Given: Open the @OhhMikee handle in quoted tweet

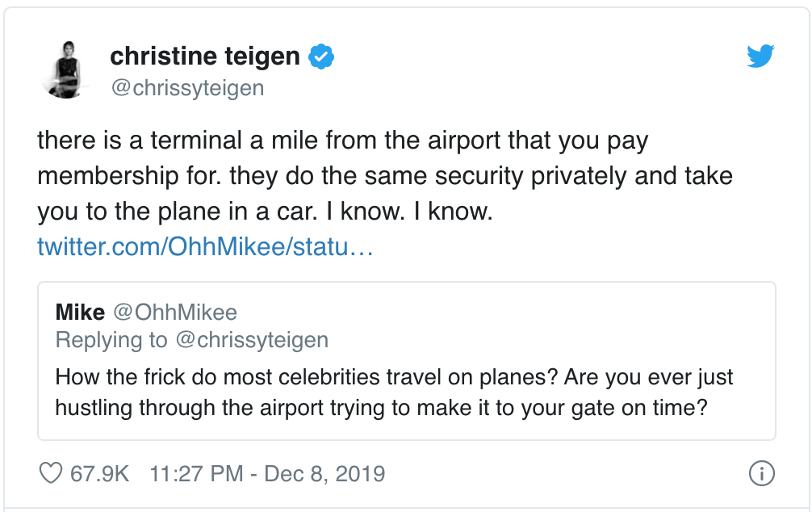Looking at the screenshot, I should pyautogui.click(x=175, y=312).
